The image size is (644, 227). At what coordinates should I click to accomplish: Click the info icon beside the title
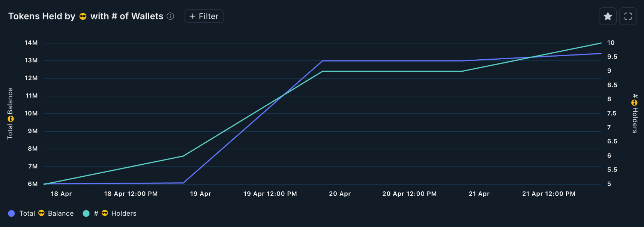pos(170,16)
